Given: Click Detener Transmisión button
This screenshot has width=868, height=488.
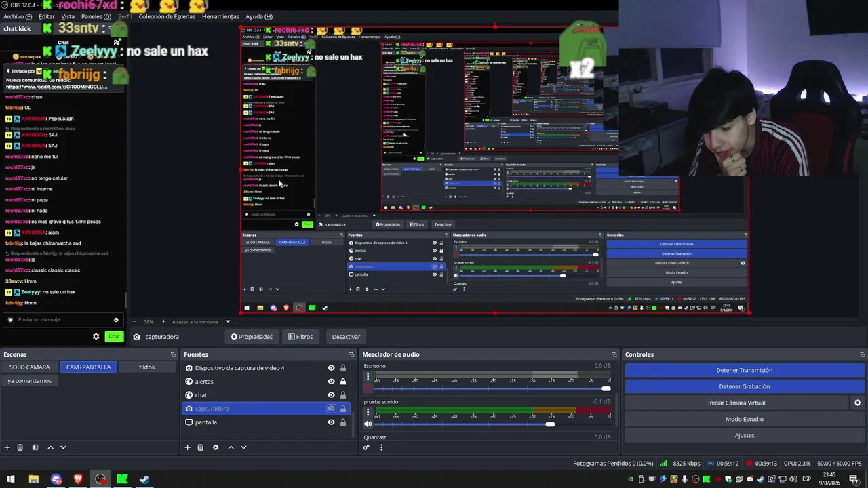Looking at the screenshot, I should [x=744, y=370].
